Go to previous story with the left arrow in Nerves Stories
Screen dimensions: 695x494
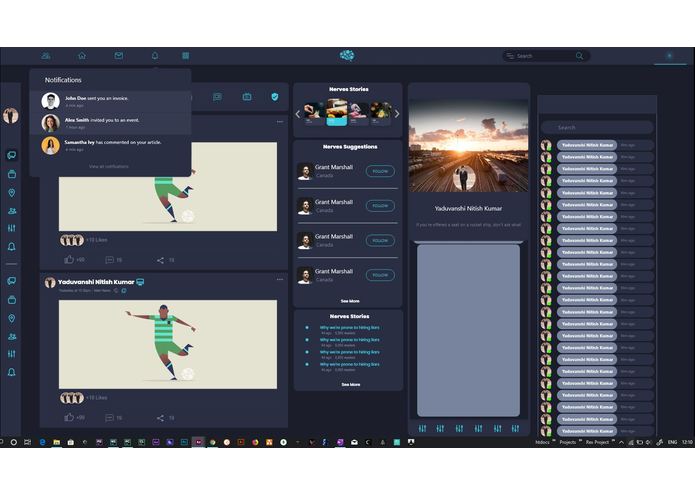coord(297,114)
